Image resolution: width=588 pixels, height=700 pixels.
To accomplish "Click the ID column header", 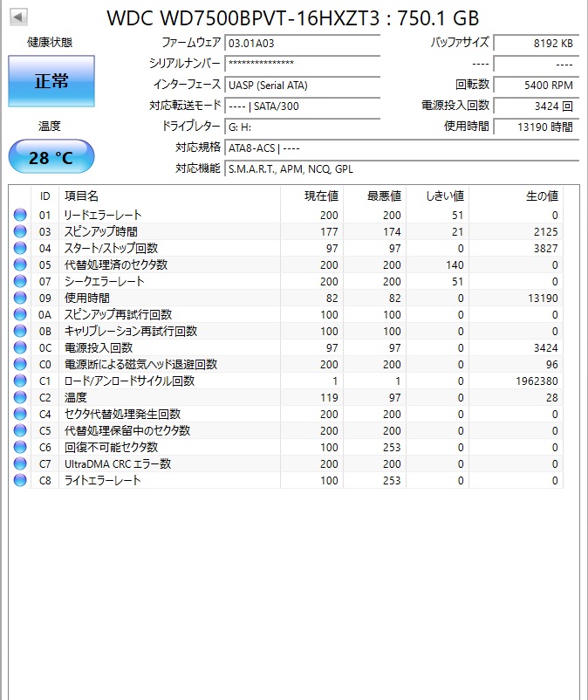I will point(45,196).
